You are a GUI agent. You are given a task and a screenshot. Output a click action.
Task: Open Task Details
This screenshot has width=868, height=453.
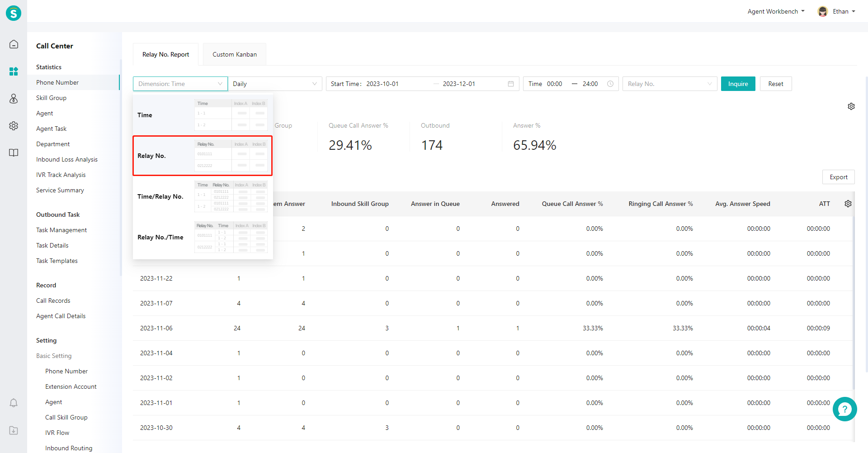52,245
